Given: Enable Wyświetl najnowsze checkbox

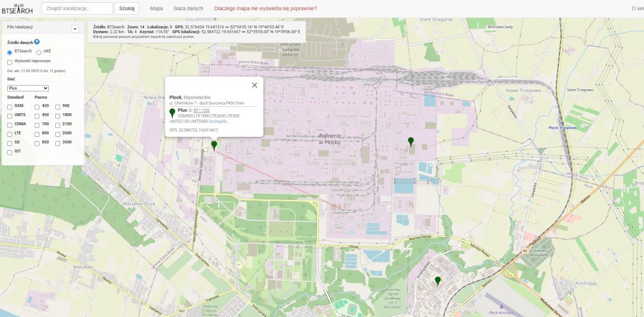Looking at the screenshot, I should pyautogui.click(x=10, y=62).
